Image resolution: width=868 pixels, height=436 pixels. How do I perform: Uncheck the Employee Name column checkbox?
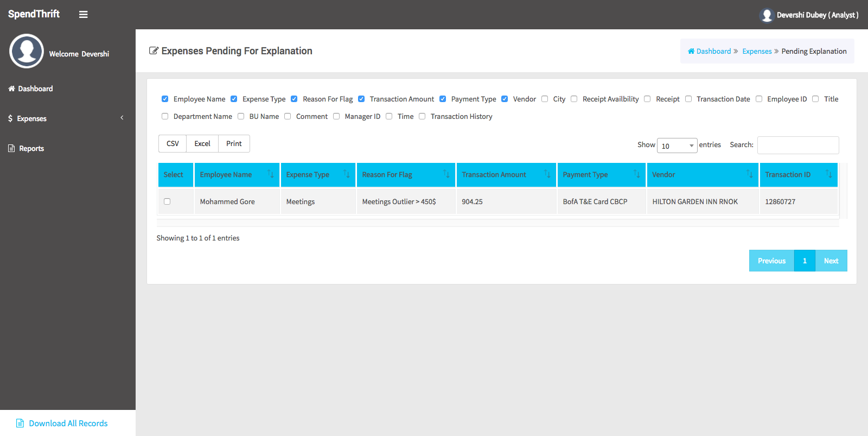(165, 99)
